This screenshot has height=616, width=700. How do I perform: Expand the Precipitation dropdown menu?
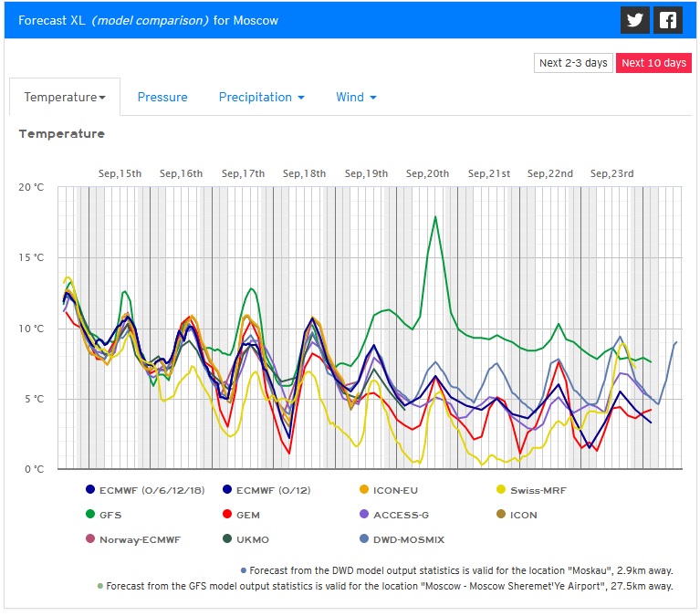coord(261,98)
